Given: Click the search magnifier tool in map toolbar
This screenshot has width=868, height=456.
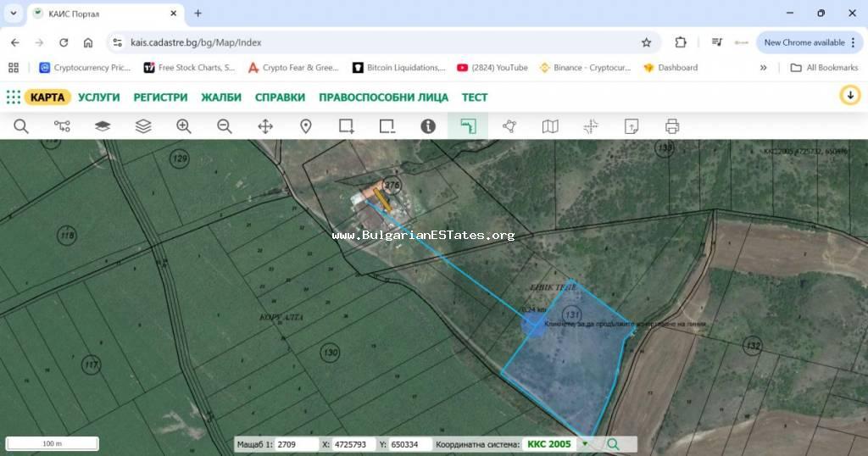Looking at the screenshot, I should coord(21,126).
